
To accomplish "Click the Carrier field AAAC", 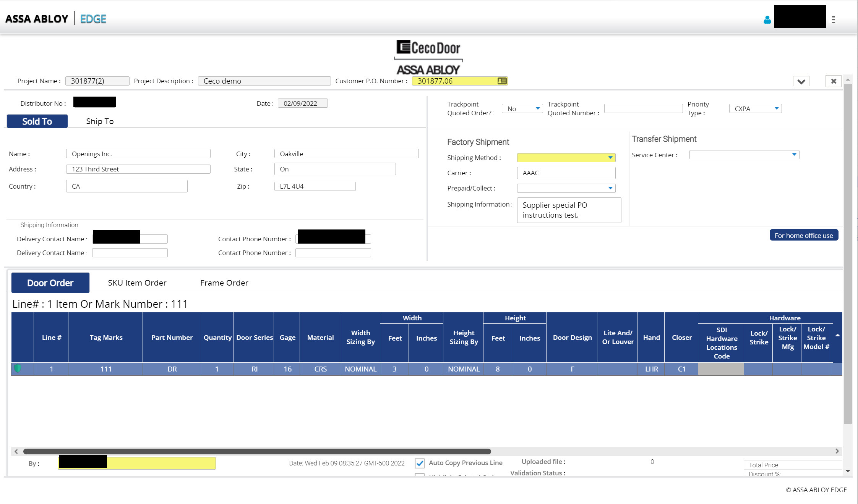I will [x=566, y=173].
